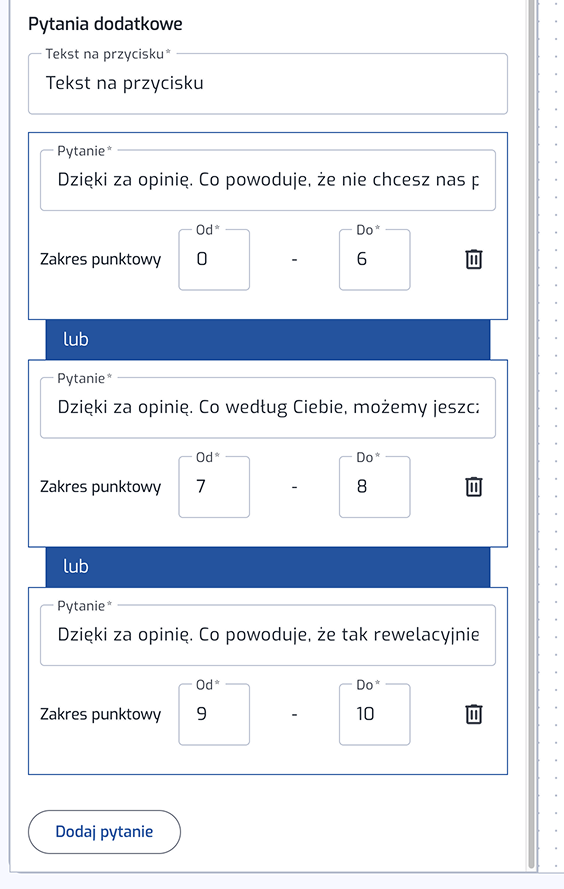Click the vertical scrollbar of the panel
The height and width of the screenshot is (889, 564).
[x=531, y=434]
